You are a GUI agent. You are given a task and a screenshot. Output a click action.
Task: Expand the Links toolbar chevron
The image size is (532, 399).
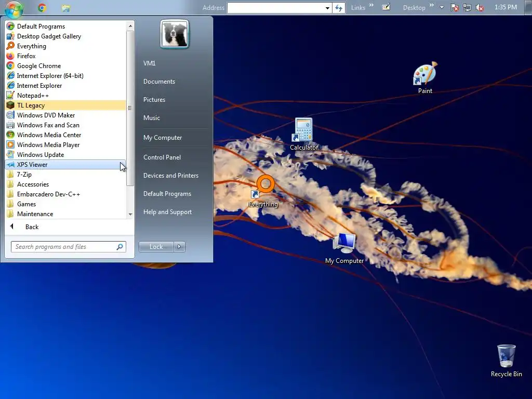371,5
